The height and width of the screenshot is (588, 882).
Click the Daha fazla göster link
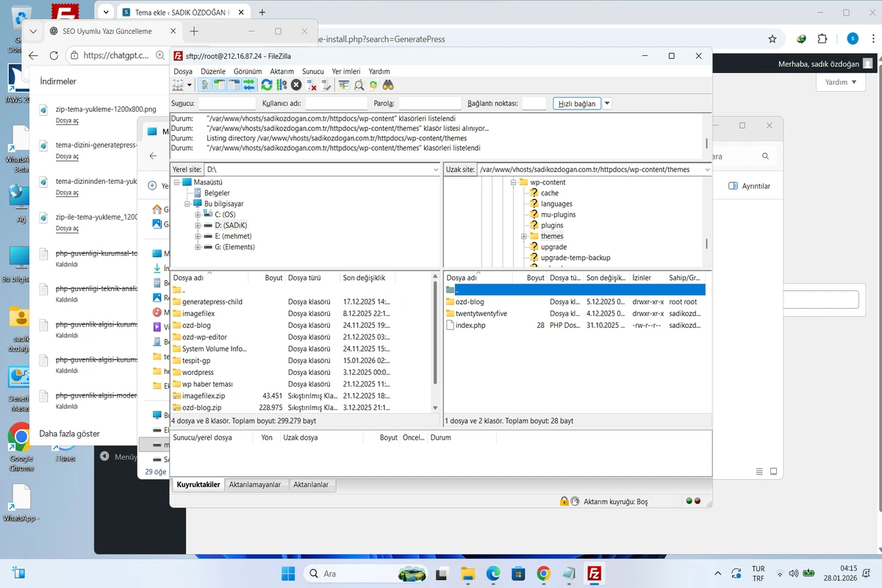pyautogui.click(x=69, y=434)
